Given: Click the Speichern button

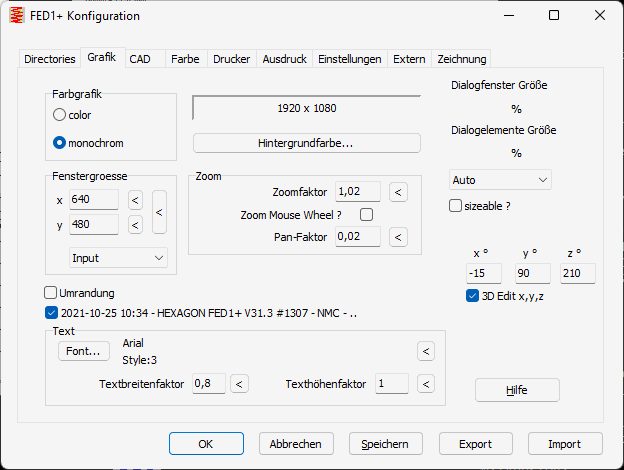Looking at the screenshot, I should (x=386, y=444).
